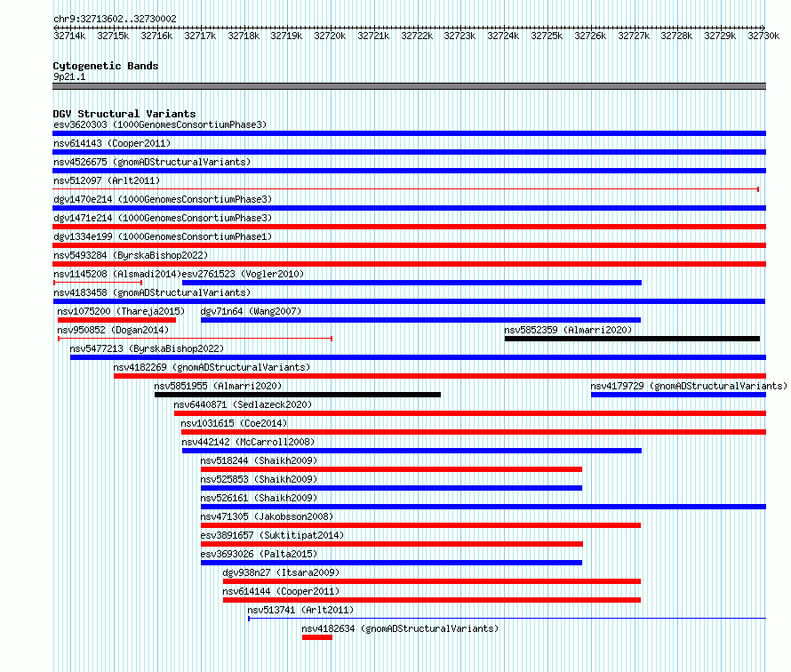Click the 9p21.1 cytogenetic band bar
The height and width of the screenshot is (672, 791).
(409, 86)
